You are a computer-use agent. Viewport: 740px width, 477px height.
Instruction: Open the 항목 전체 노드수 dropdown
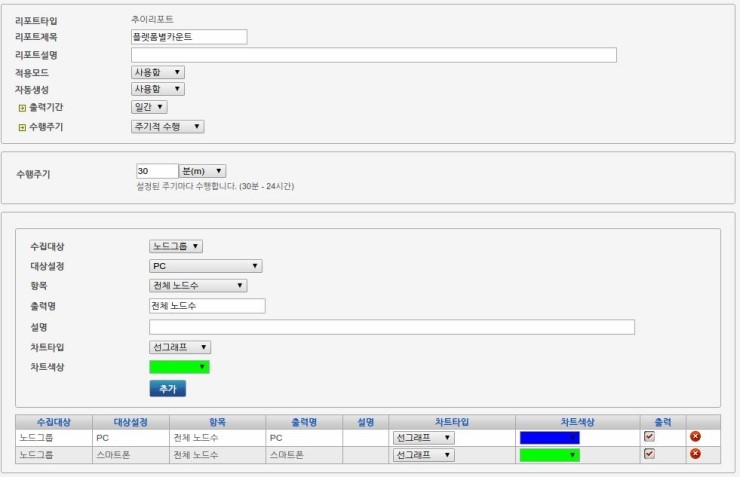click(x=198, y=286)
